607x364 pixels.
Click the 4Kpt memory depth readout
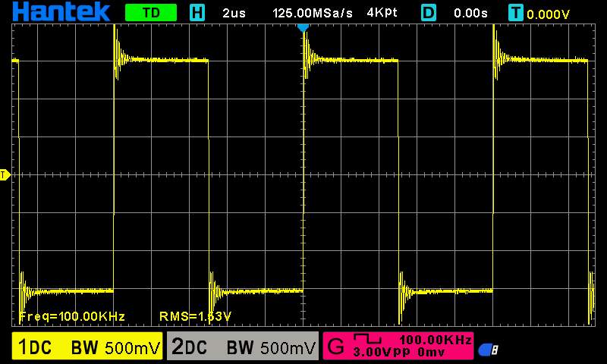pos(382,13)
